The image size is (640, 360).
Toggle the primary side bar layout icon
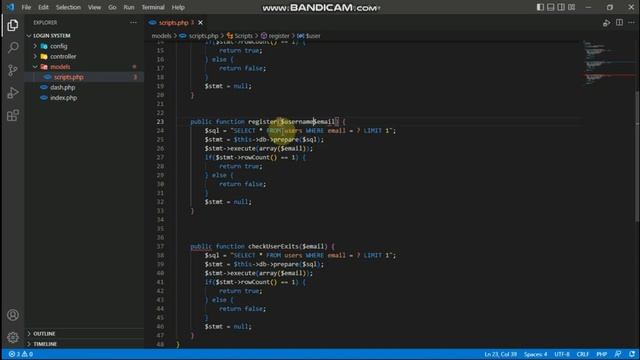point(540,7)
